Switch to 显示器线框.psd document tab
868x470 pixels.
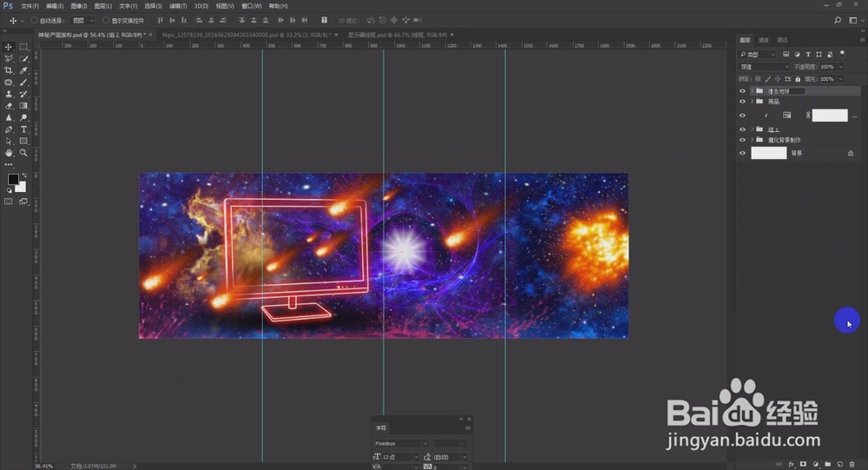[x=397, y=35]
